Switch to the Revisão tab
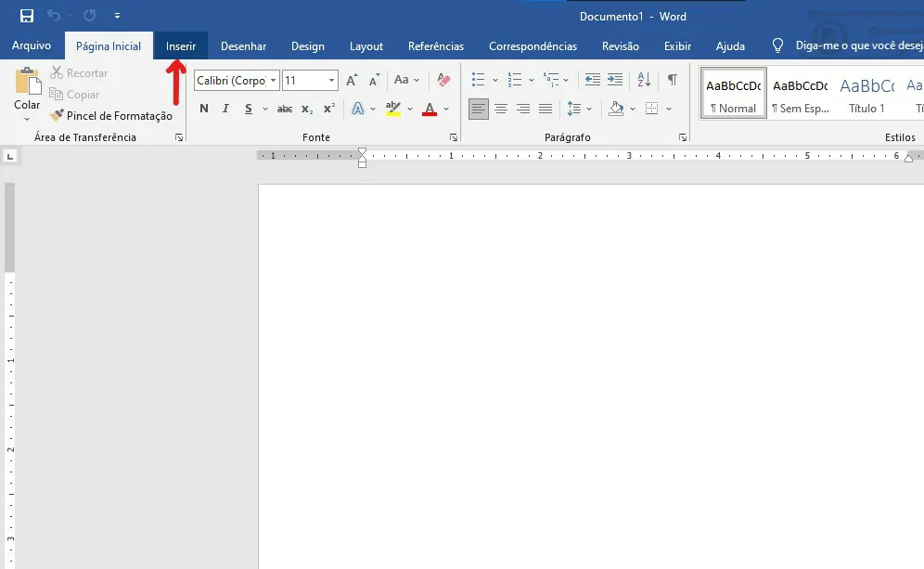Image resolution: width=924 pixels, height=569 pixels. tap(620, 46)
